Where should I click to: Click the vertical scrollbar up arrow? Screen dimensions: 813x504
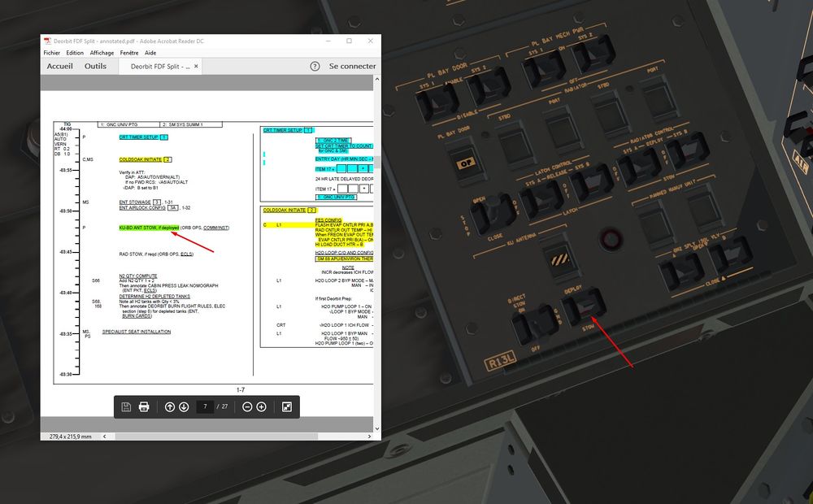[x=377, y=80]
